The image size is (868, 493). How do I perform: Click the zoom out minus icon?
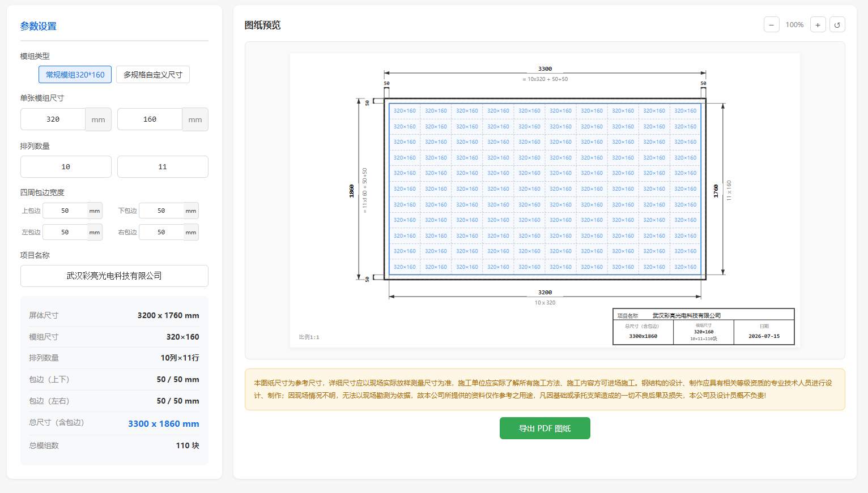[x=772, y=25]
